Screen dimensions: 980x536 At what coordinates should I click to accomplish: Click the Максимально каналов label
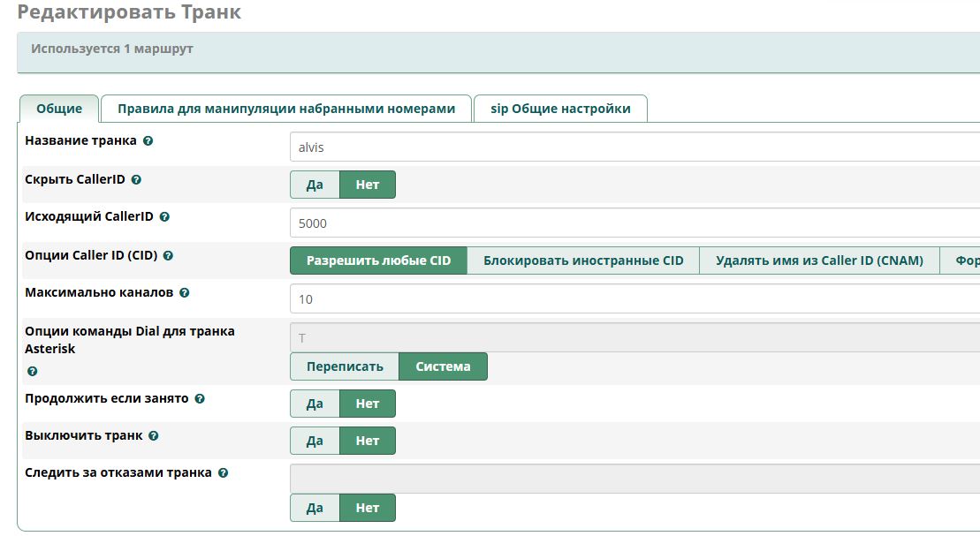(99, 292)
